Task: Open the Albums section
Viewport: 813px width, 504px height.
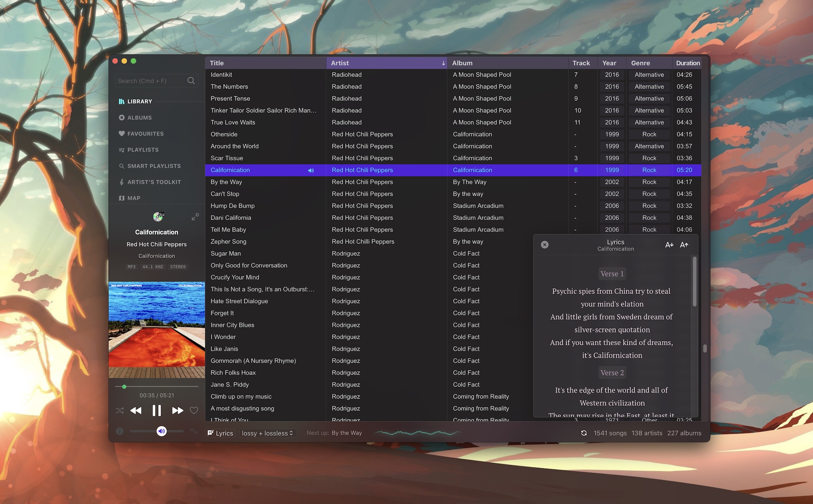Action: click(x=139, y=118)
